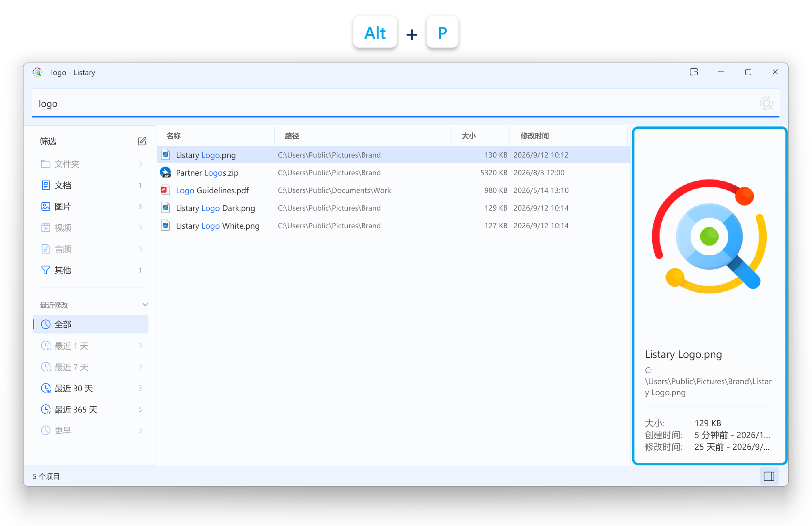
Task: Sort by the 修改时间 column header
Action: [535, 136]
